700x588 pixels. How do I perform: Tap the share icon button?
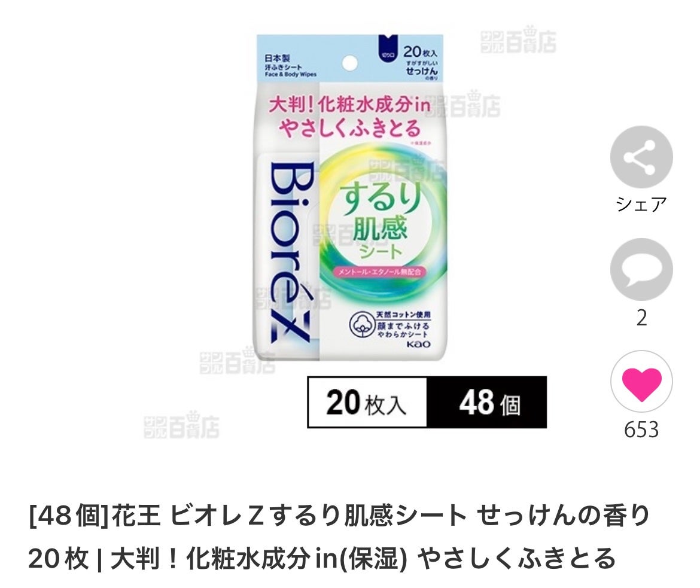[x=641, y=157]
